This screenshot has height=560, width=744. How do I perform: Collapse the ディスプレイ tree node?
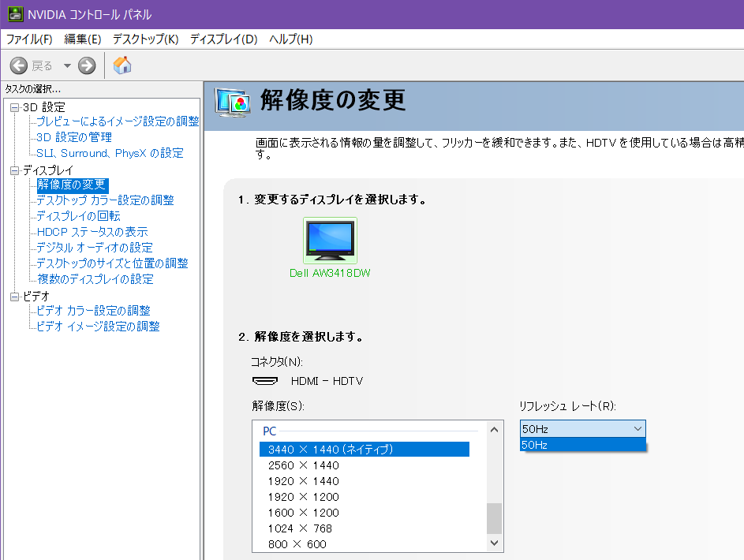point(15,170)
